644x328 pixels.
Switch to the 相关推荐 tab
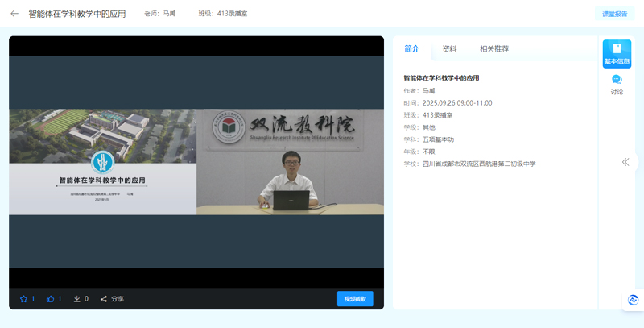(x=493, y=49)
